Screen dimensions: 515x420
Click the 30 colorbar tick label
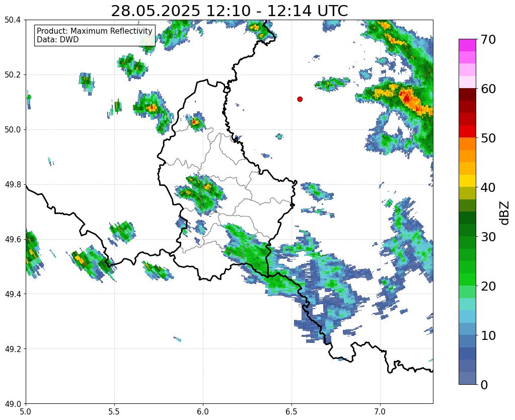(488, 237)
